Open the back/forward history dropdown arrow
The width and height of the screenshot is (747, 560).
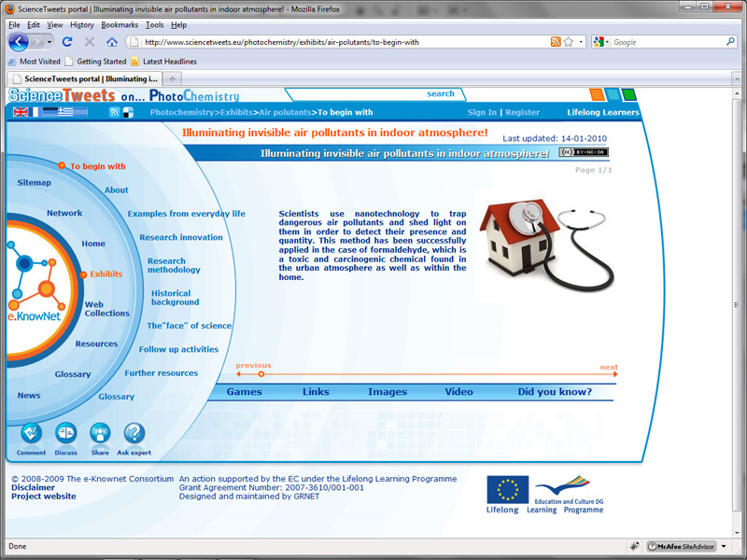49,42
